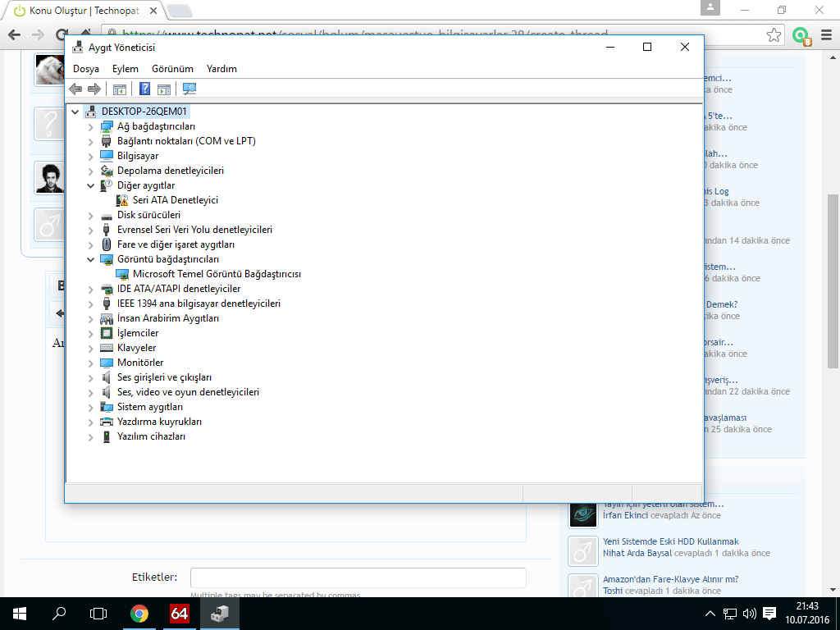The image size is (840, 630).
Task: Click the Ses girişleri ve çıkışları speaker icon
Action: [107, 377]
